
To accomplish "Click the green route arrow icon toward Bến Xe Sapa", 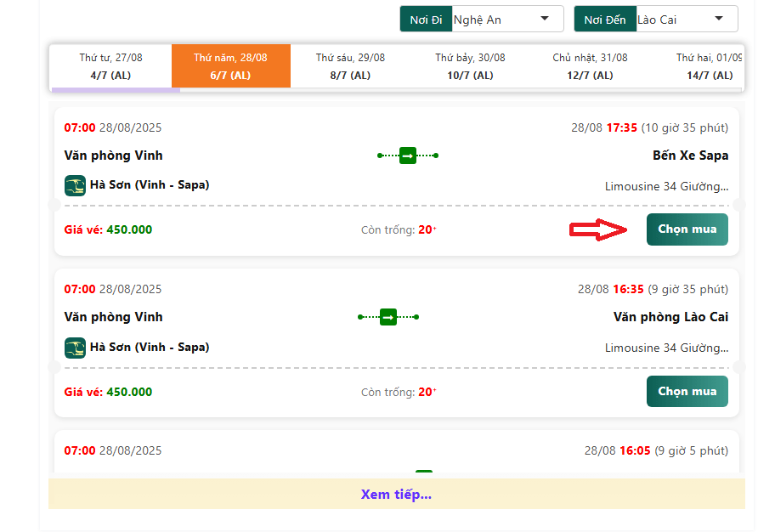I will pyautogui.click(x=408, y=156).
